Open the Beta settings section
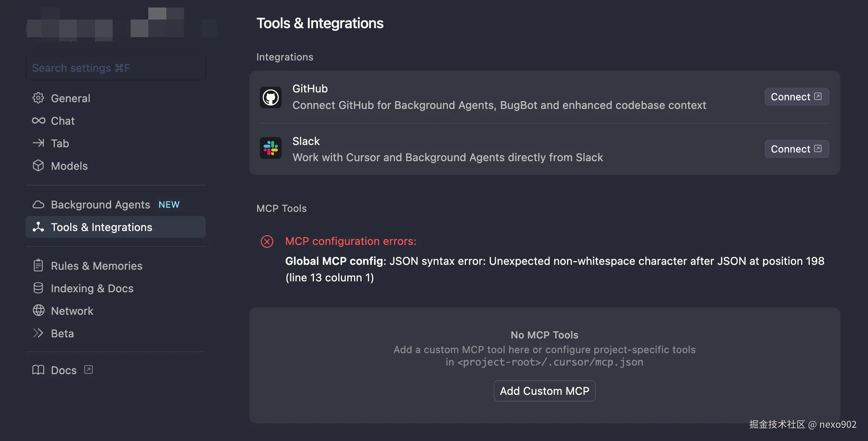Image resolution: width=868 pixels, height=441 pixels. (62, 334)
